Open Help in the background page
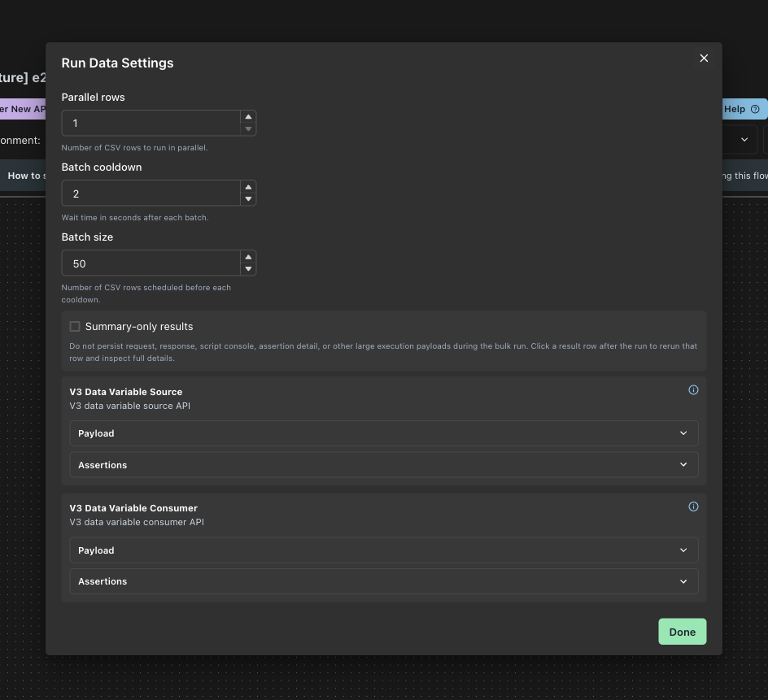Screen dimensions: 768x700 pos(744,109)
